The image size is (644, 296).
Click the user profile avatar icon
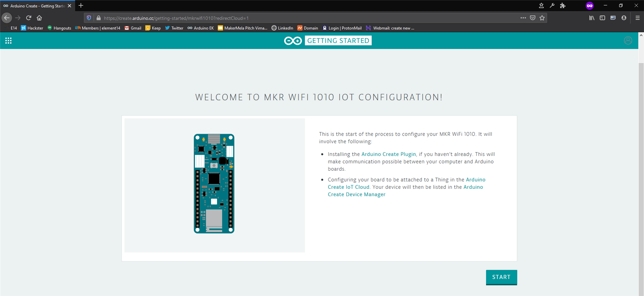627,41
